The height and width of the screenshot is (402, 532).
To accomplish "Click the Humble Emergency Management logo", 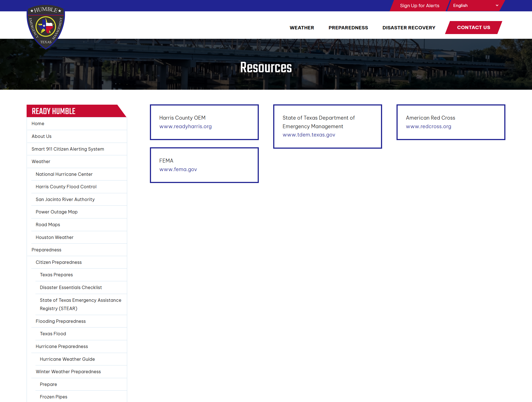I will [46, 27].
